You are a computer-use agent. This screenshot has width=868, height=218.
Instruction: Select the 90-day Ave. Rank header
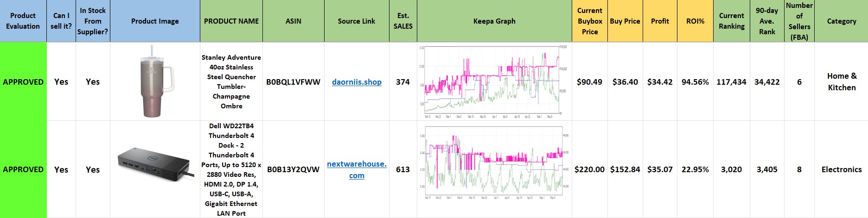[x=767, y=21]
